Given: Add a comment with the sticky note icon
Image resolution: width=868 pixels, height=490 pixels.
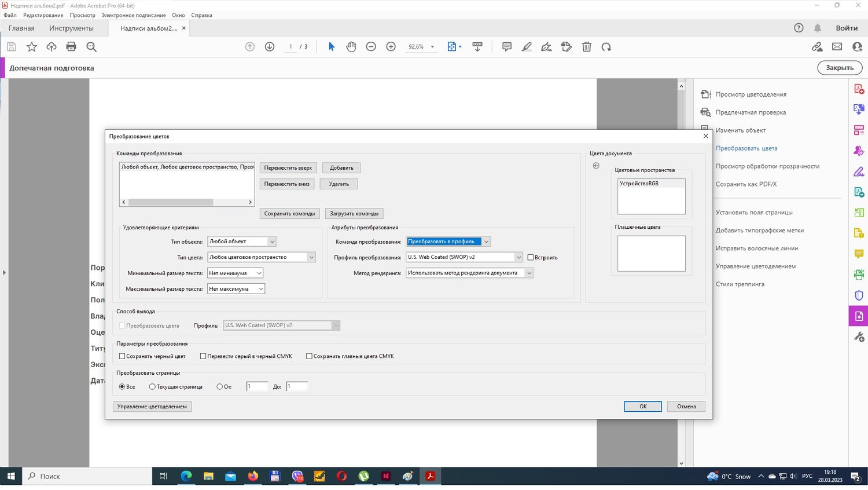Looking at the screenshot, I should [507, 47].
